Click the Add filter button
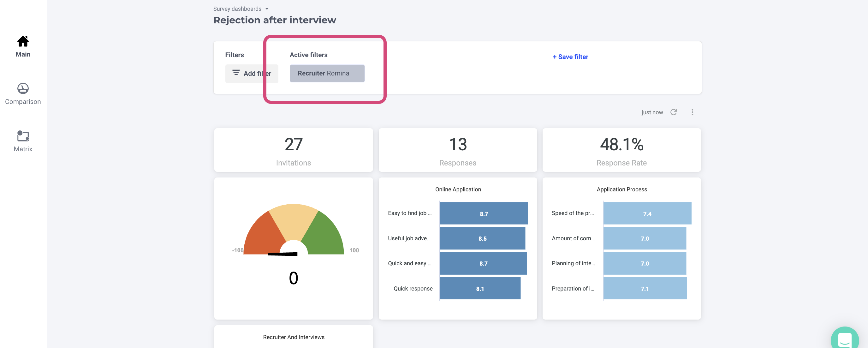The height and width of the screenshot is (348, 868). (x=252, y=74)
